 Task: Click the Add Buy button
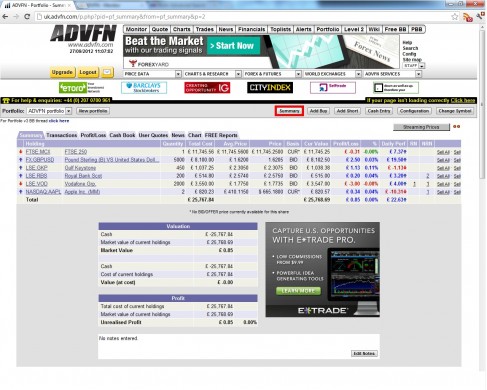(318, 111)
